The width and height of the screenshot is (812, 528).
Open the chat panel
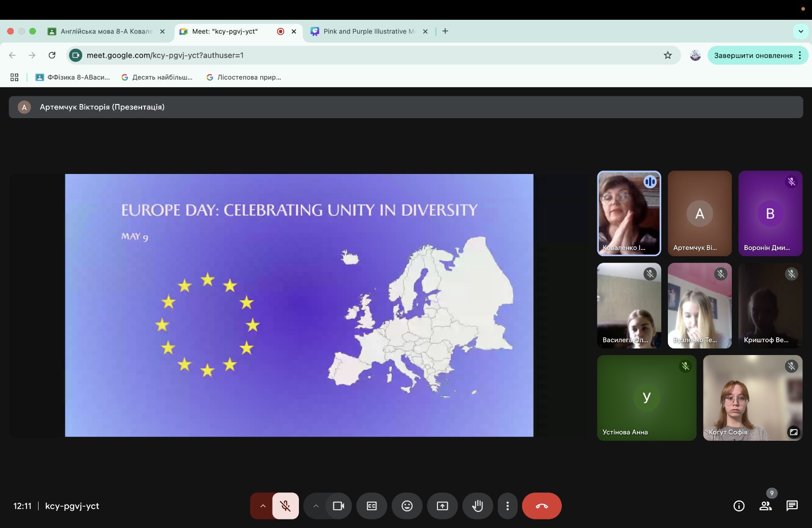pyautogui.click(x=792, y=506)
